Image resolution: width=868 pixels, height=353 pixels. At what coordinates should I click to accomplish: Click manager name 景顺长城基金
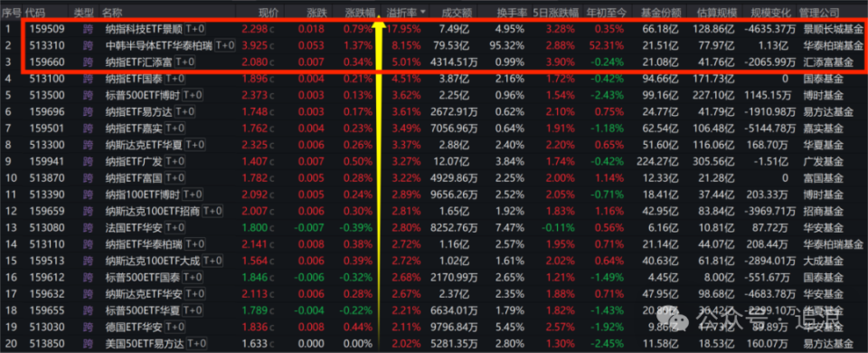pyautogui.click(x=832, y=29)
